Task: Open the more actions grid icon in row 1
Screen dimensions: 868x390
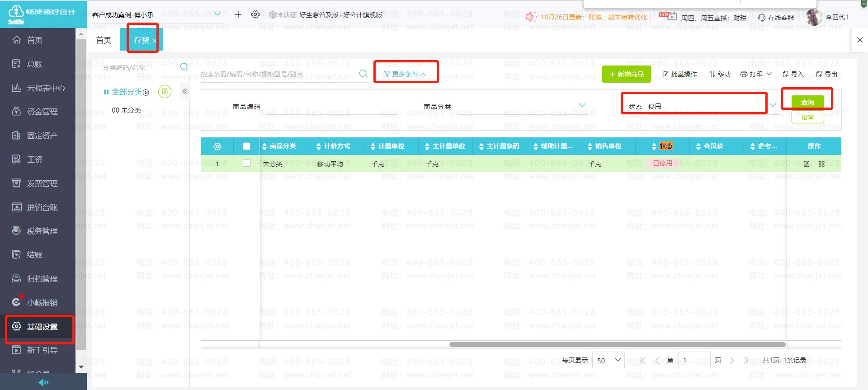Action: (x=821, y=164)
